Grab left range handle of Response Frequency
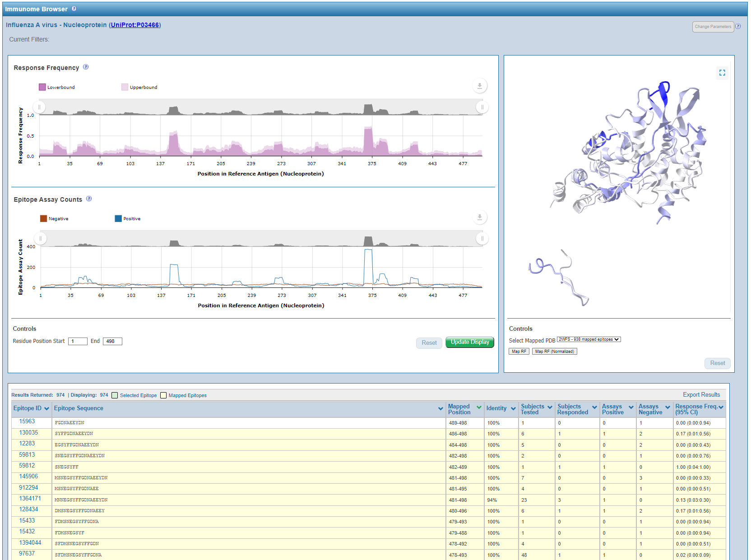Screen dimensions: 751x560 tap(39, 107)
